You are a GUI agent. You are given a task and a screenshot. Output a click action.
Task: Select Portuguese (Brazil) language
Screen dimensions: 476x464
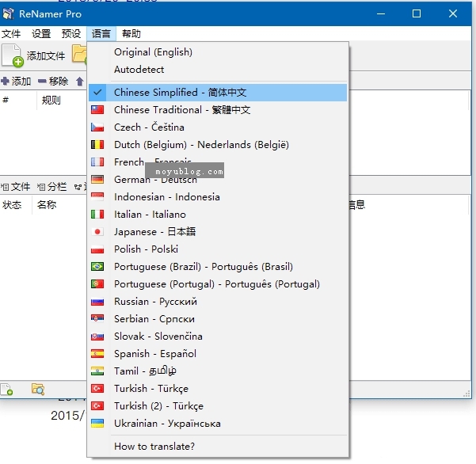(218, 267)
